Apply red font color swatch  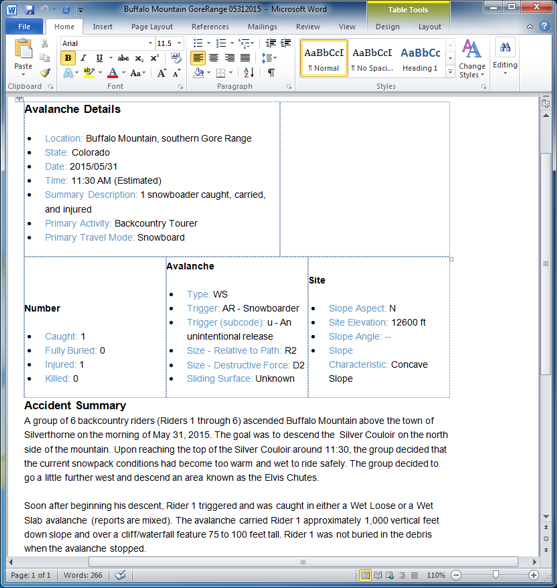(113, 73)
